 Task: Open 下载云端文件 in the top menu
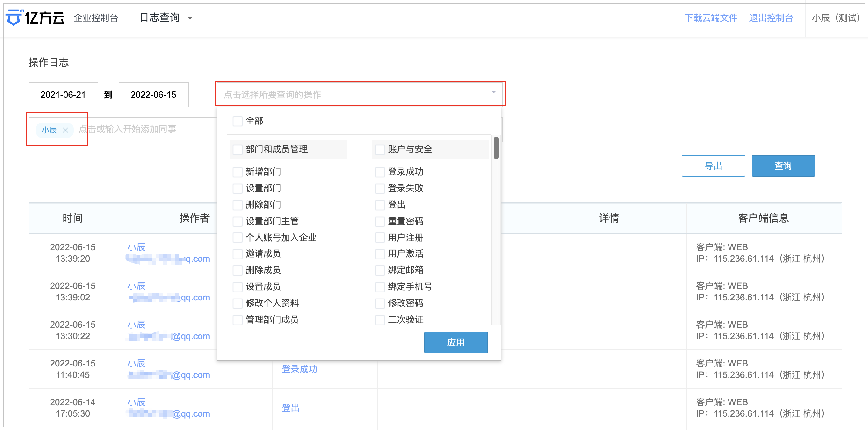[x=711, y=18]
